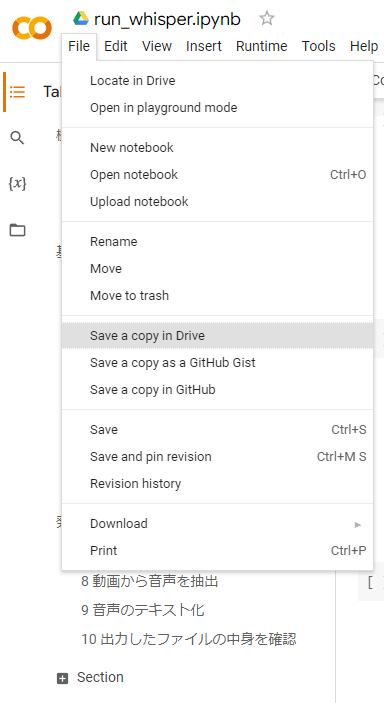Viewport: 384px width, 703px height.
Task: Open the Runtime menu
Action: pyautogui.click(x=262, y=46)
